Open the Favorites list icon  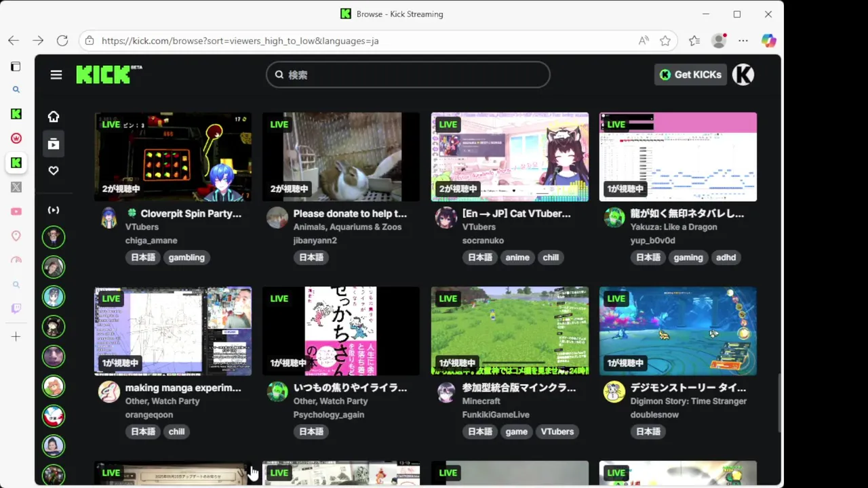tap(694, 41)
